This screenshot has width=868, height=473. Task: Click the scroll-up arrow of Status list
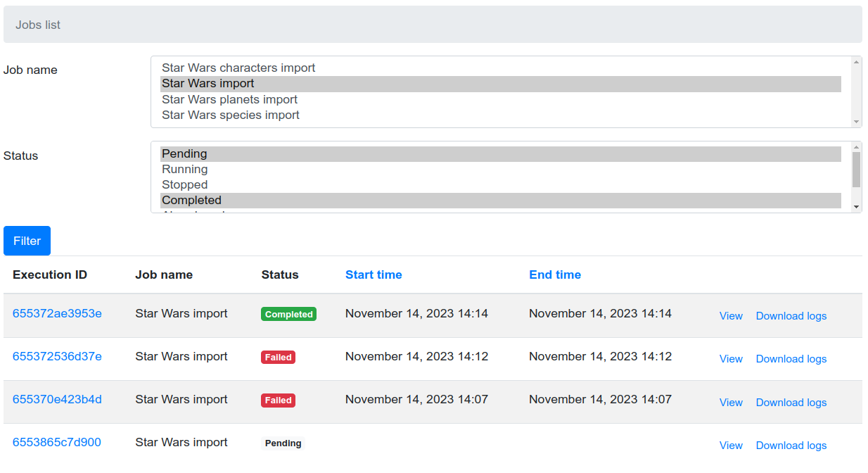(856, 146)
